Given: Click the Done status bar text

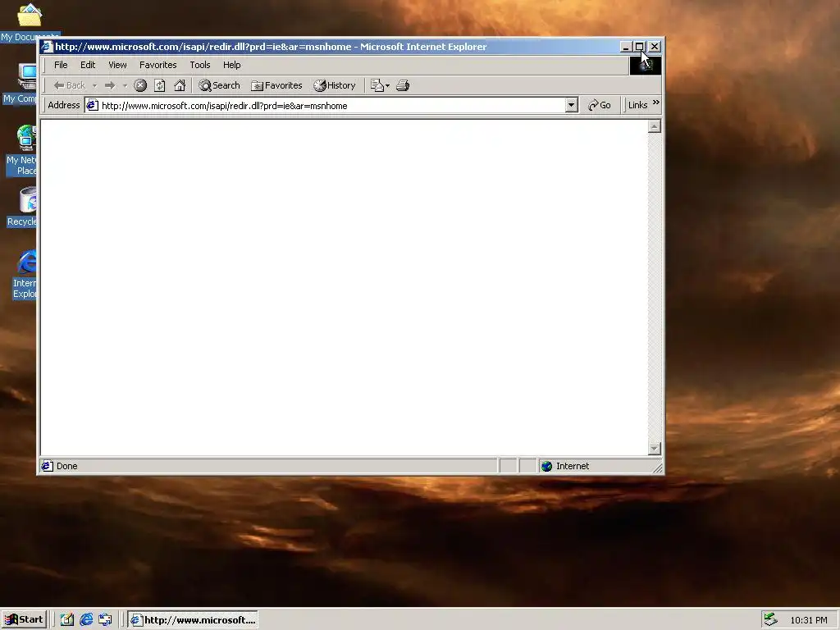Looking at the screenshot, I should 67,466.
